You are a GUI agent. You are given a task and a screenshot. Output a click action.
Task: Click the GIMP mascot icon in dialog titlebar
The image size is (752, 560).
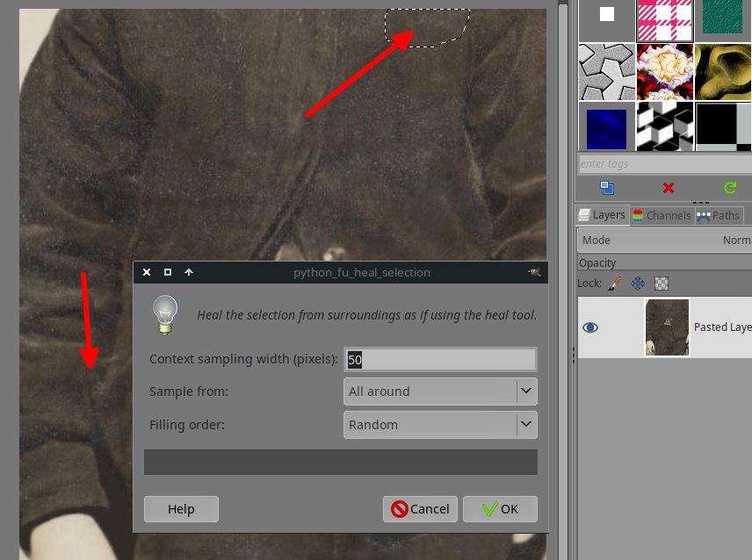[x=534, y=272]
